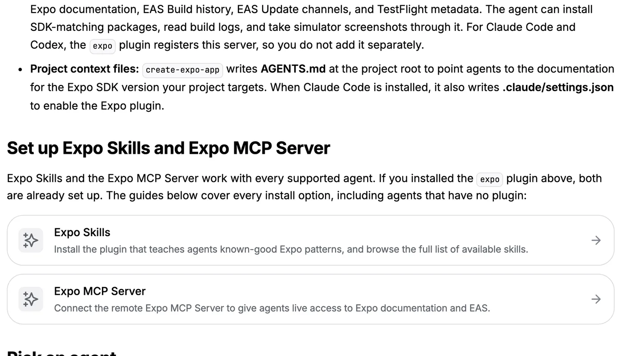Click the sparkle icon on Expo MCP Server card
Screen dimensions: 644x356
[x=31, y=299]
